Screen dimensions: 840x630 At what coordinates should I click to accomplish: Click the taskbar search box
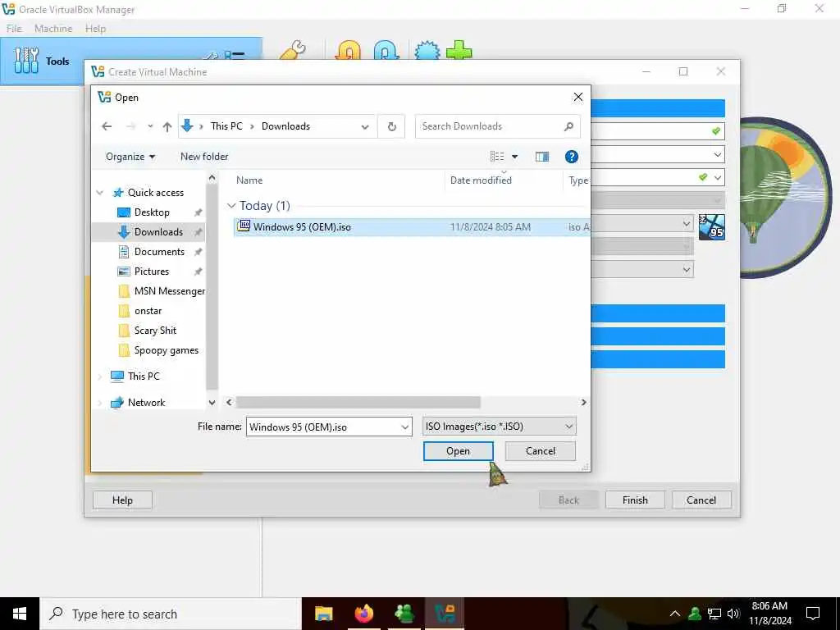pos(171,614)
